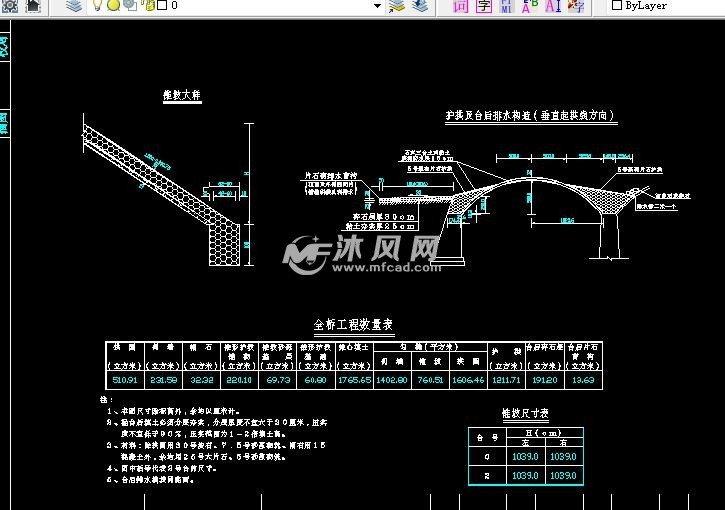Click the left 1039.0 value in row 0

525,456
